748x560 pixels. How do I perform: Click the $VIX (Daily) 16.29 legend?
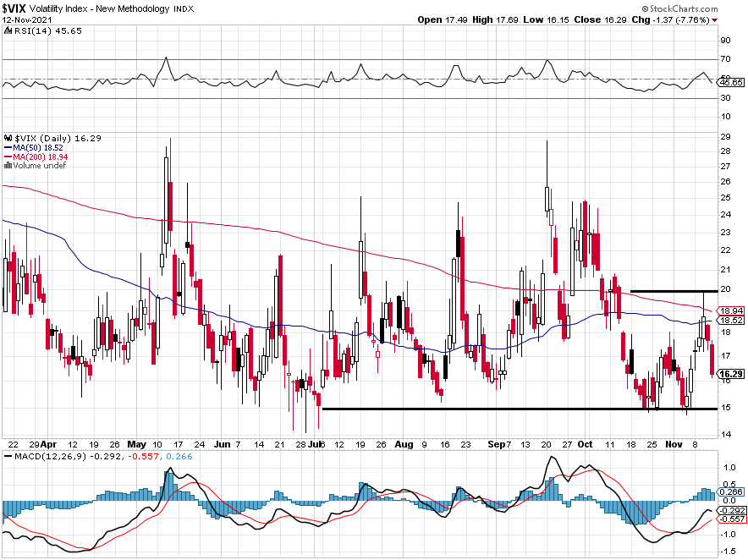58,139
